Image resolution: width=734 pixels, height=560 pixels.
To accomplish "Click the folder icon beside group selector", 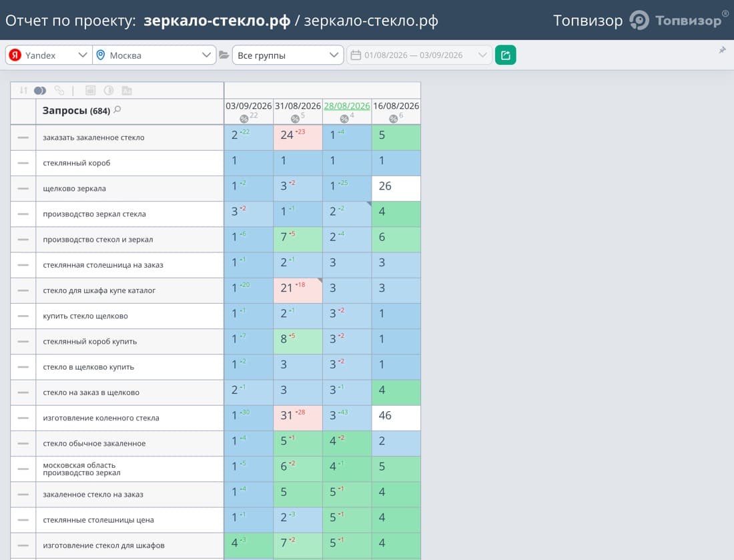I will 224,55.
